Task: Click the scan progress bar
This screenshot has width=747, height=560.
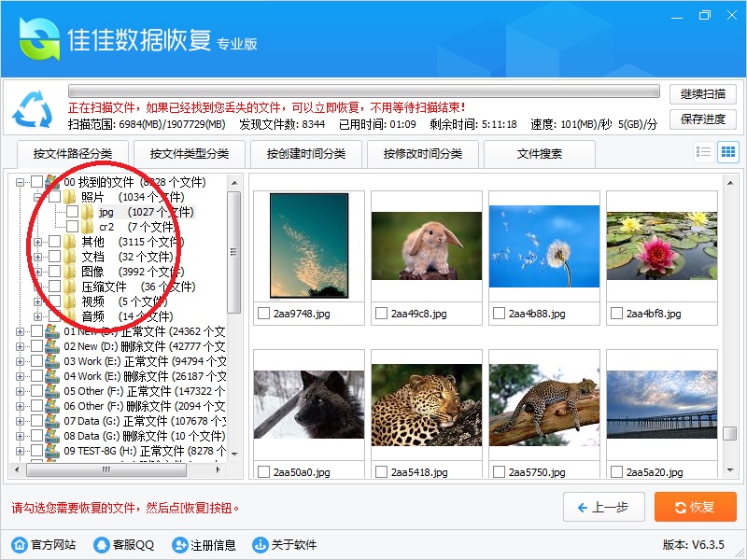Action: 364,91
